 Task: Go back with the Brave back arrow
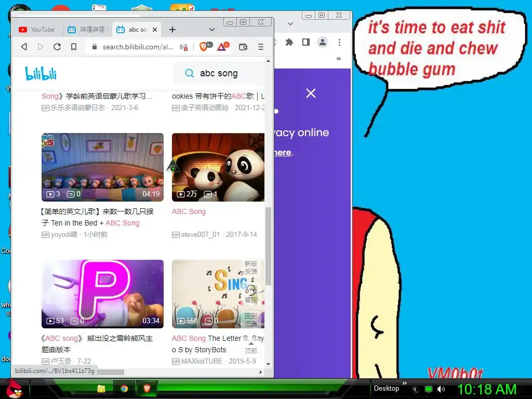(x=24, y=47)
